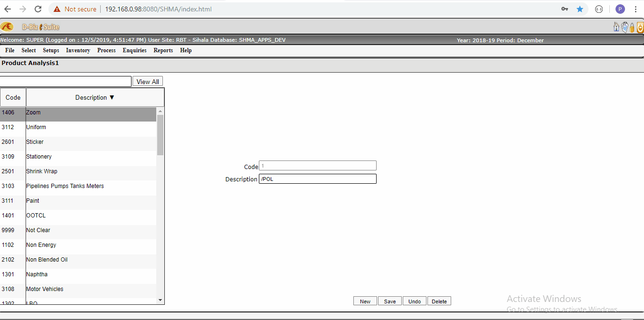The height and width of the screenshot is (320, 644).
Task: Click the browser back arrow
Action: click(8, 9)
